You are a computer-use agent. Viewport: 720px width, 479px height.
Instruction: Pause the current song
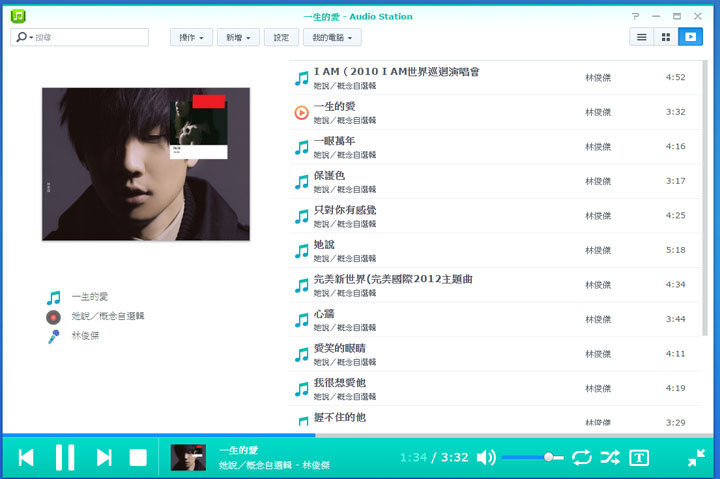(65, 457)
